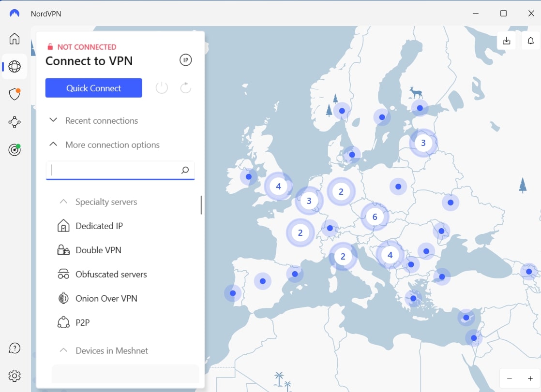Click the Cyprus server dot
541x392 pixels.
(466, 318)
